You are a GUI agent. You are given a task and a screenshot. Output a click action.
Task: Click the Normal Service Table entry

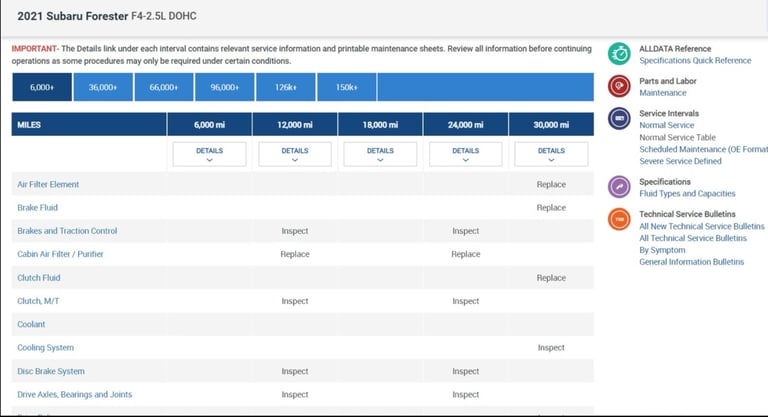tap(677, 137)
